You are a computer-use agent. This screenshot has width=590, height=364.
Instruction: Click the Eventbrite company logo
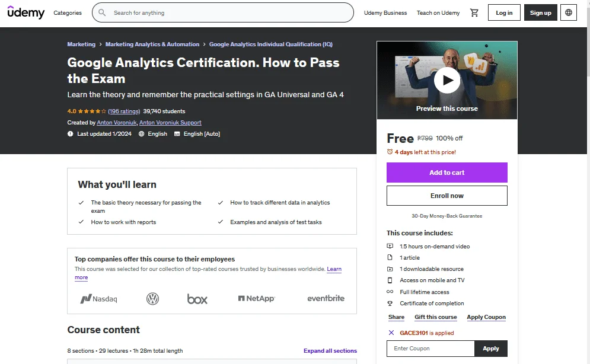(326, 298)
